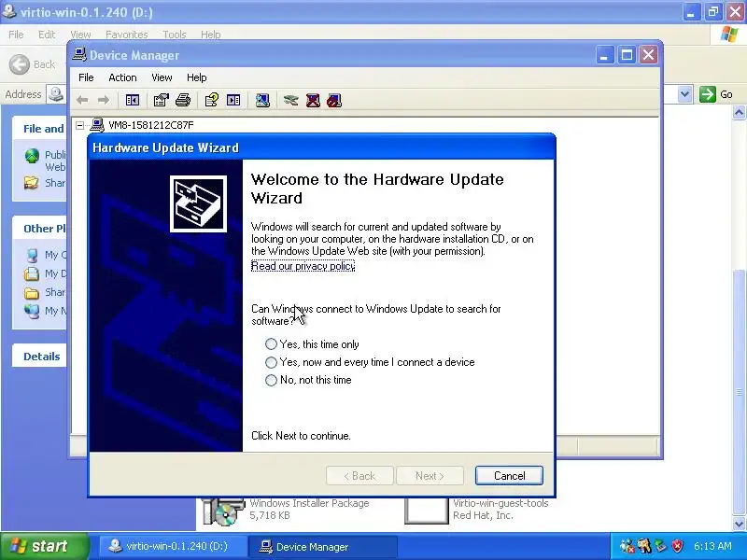
Task: Click the Explorer vertical scrollbar thumb
Action: (x=739, y=391)
